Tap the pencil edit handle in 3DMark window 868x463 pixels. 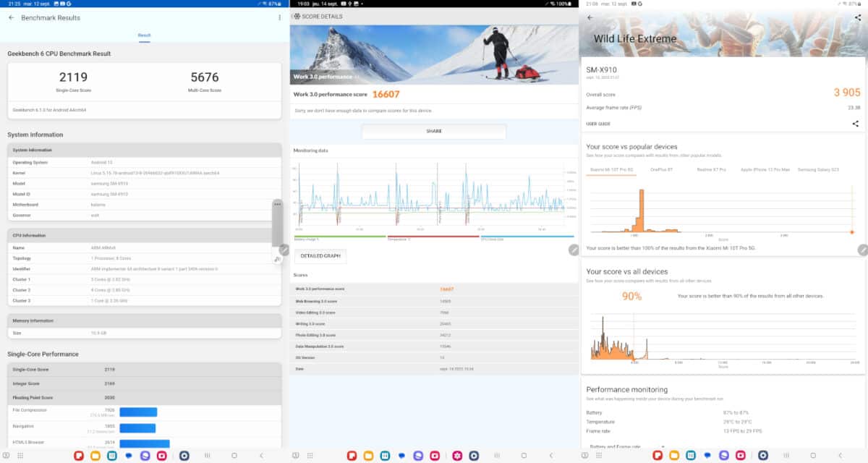click(x=863, y=250)
